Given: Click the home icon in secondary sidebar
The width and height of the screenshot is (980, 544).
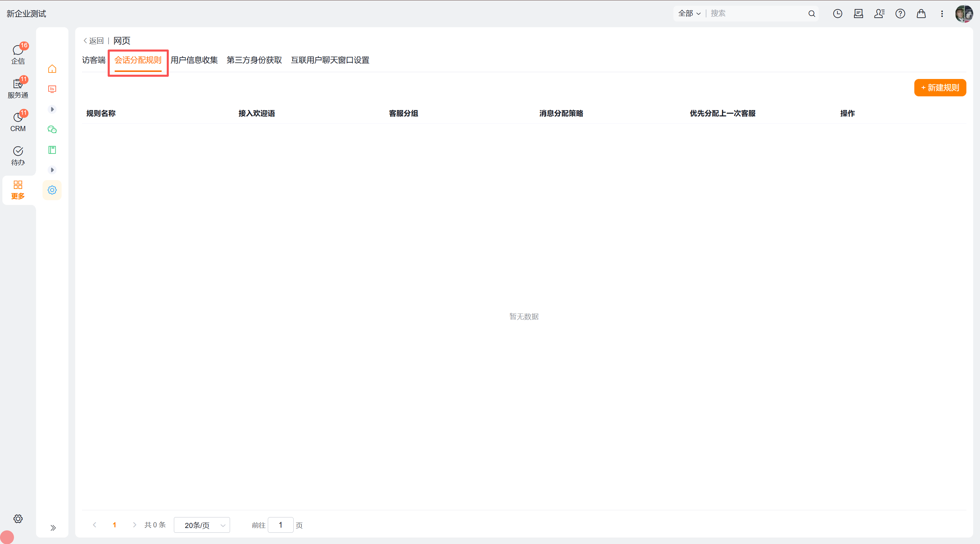Looking at the screenshot, I should pos(52,69).
